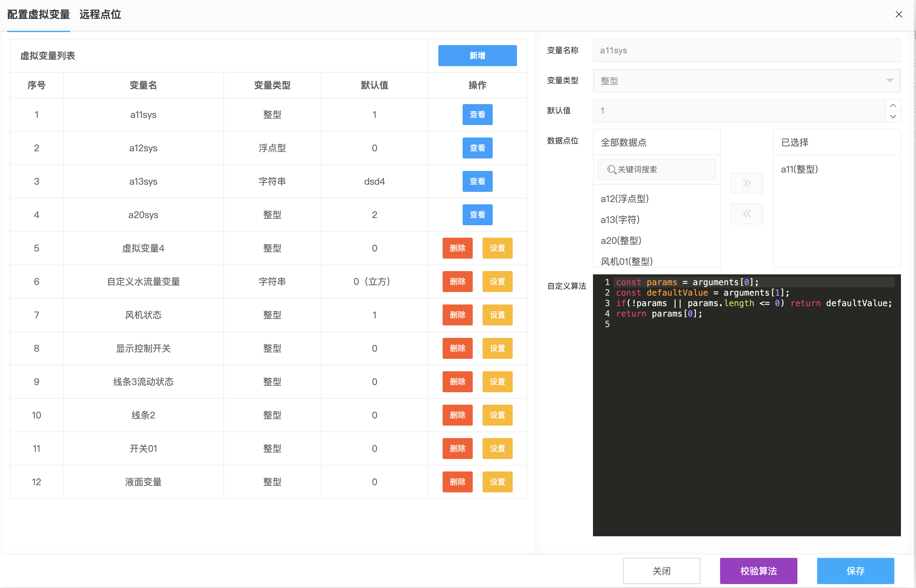Viewport: 916px width, 588px height.
Task: Open 设置 for 风机状态
Action: pyautogui.click(x=497, y=315)
